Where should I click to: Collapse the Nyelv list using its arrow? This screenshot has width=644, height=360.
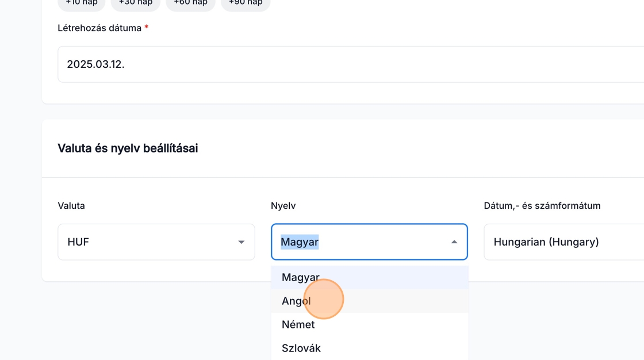point(454,242)
